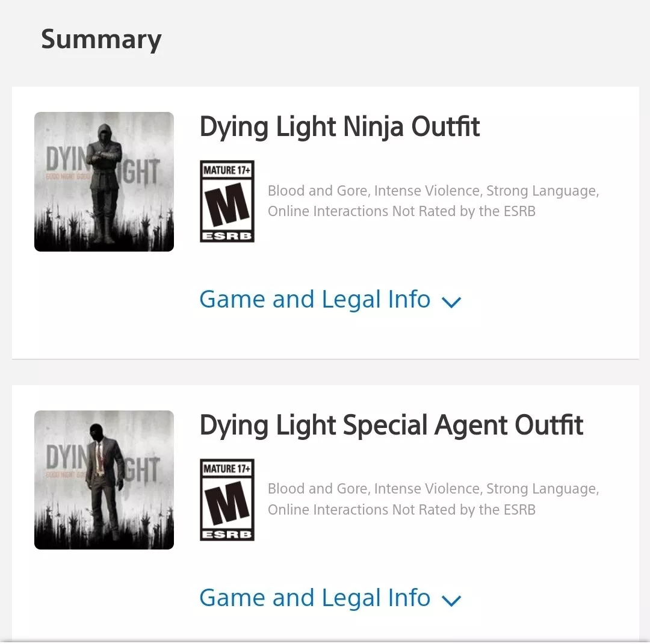Click the ESRB text on the Ninja Outfit rating badge
Image resolution: width=650 pixels, height=644 pixels.
click(x=227, y=237)
